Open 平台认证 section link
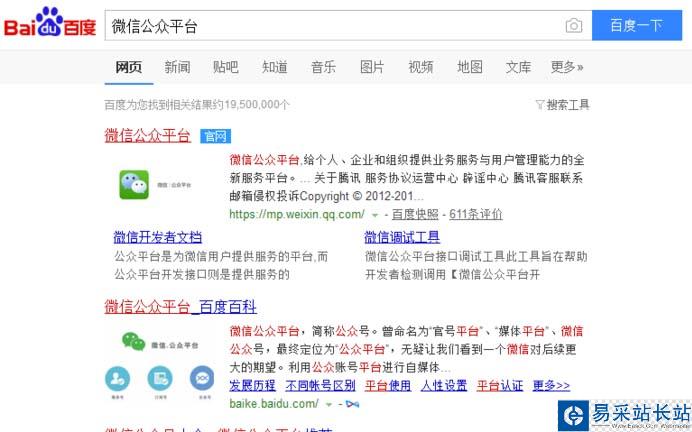This screenshot has height=432, width=692. 500,386
